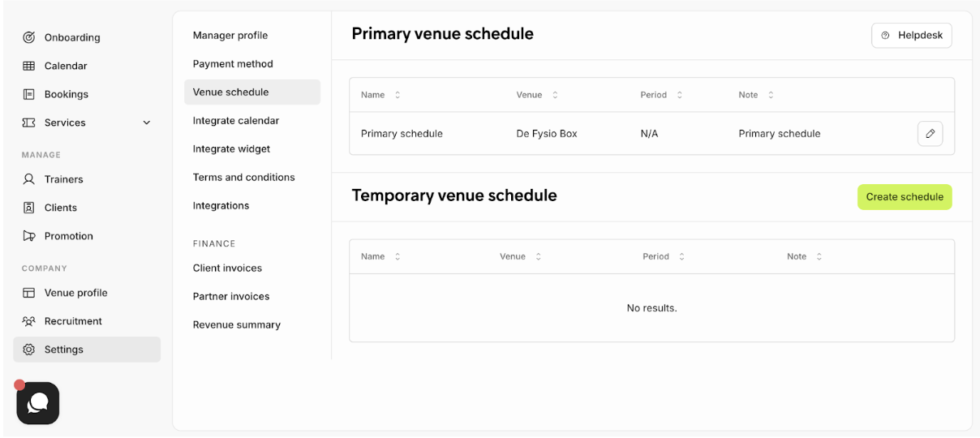
Task: View Revenue summary under Finance
Action: 237,325
